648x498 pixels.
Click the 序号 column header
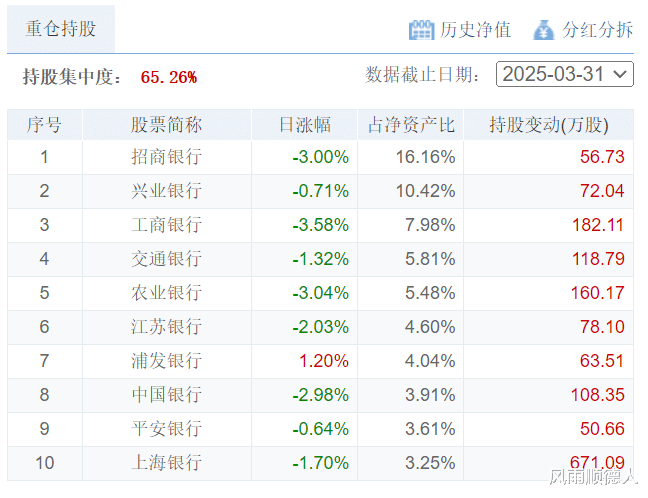point(45,125)
